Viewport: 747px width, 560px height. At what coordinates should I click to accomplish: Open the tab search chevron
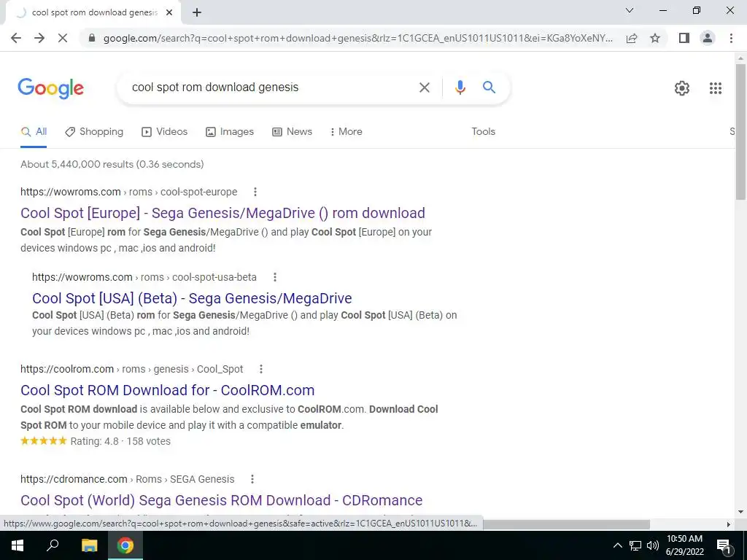pyautogui.click(x=630, y=10)
